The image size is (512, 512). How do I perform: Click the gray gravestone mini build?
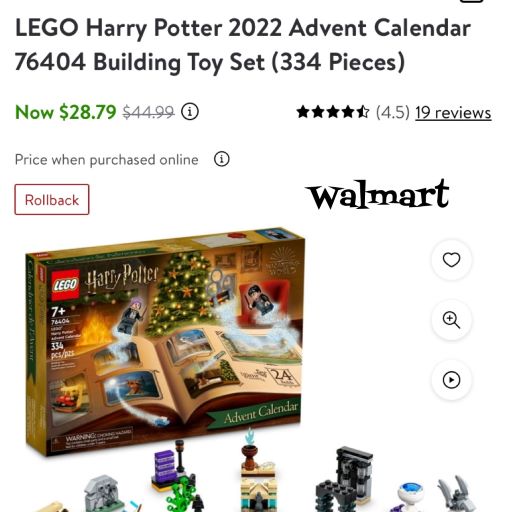102,494
